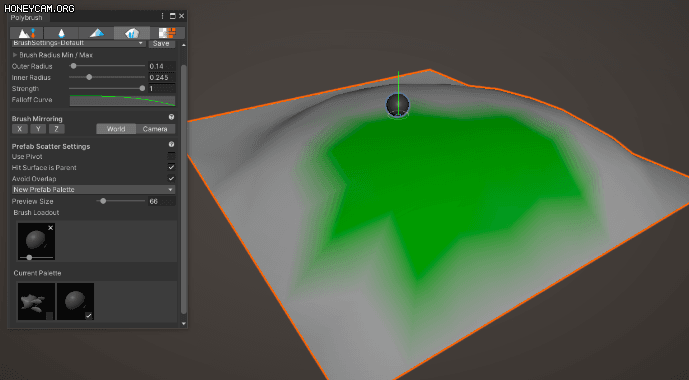The image size is (689, 380).
Task: Click the Inner Radius value field
Action: 162,78
